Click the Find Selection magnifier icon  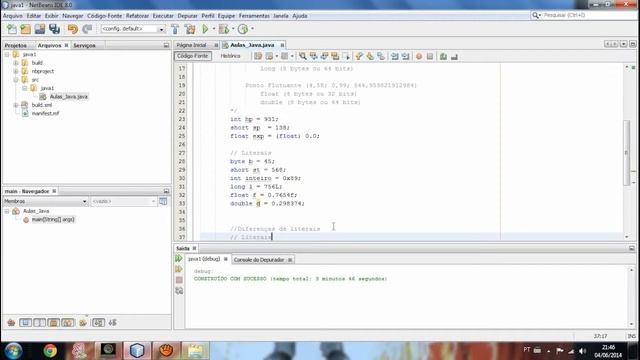click(302, 56)
